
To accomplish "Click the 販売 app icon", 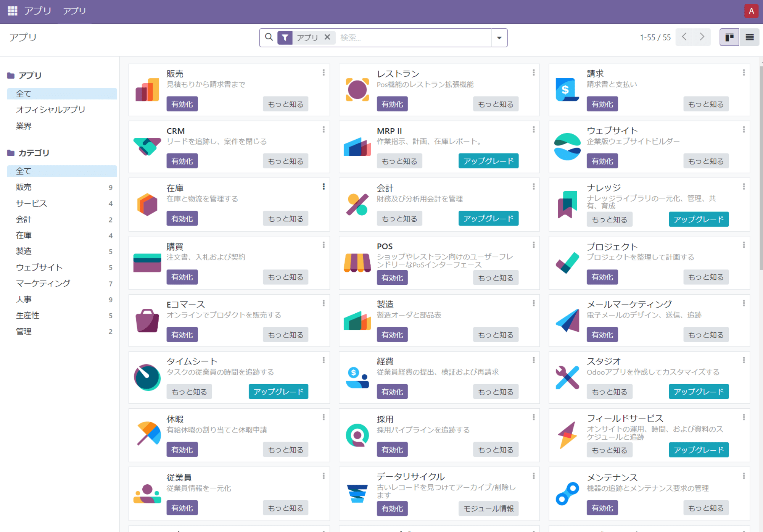I will click(x=147, y=90).
